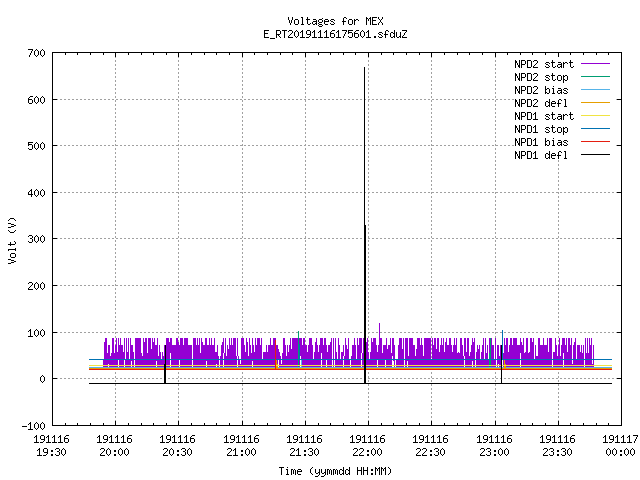Click the 400 y-axis tick label
This screenshot has height=480, width=640.
tap(36, 193)
